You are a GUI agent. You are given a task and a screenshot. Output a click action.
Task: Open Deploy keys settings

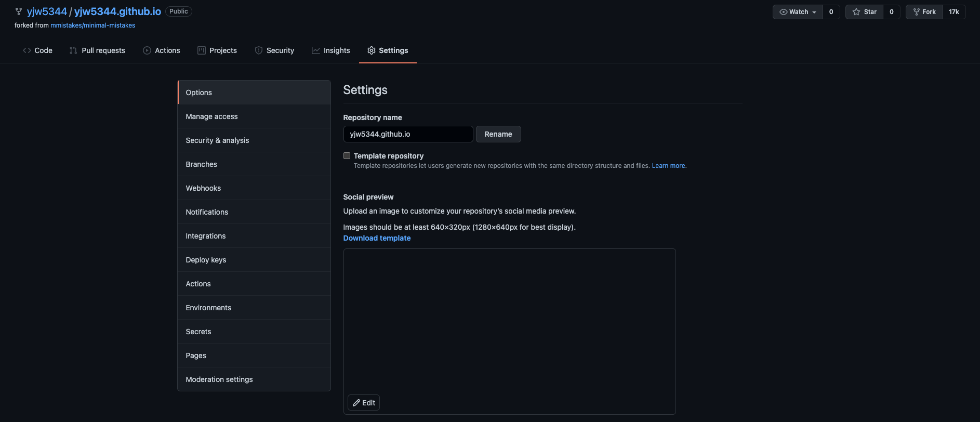pos(254,260)
